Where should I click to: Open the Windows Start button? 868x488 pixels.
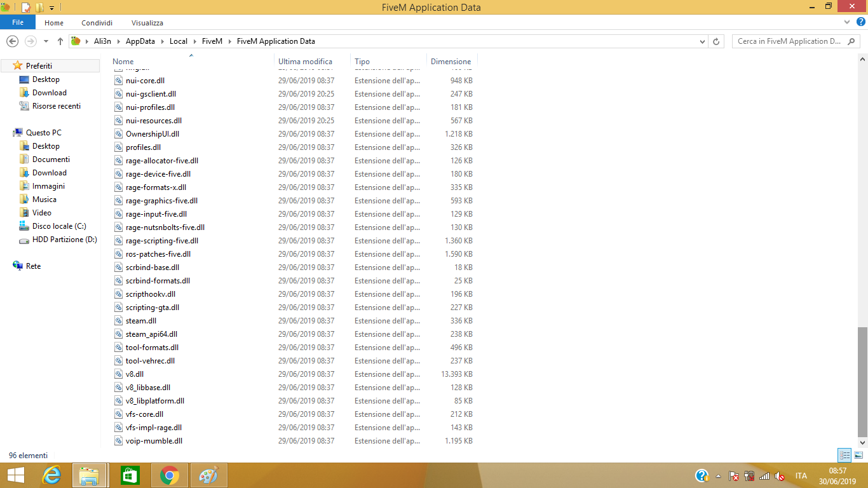pyautogui.click(x=16, y=475)
